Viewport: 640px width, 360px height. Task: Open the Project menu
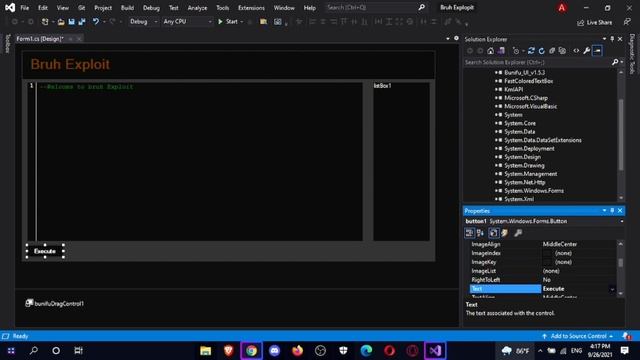[103, 8]
